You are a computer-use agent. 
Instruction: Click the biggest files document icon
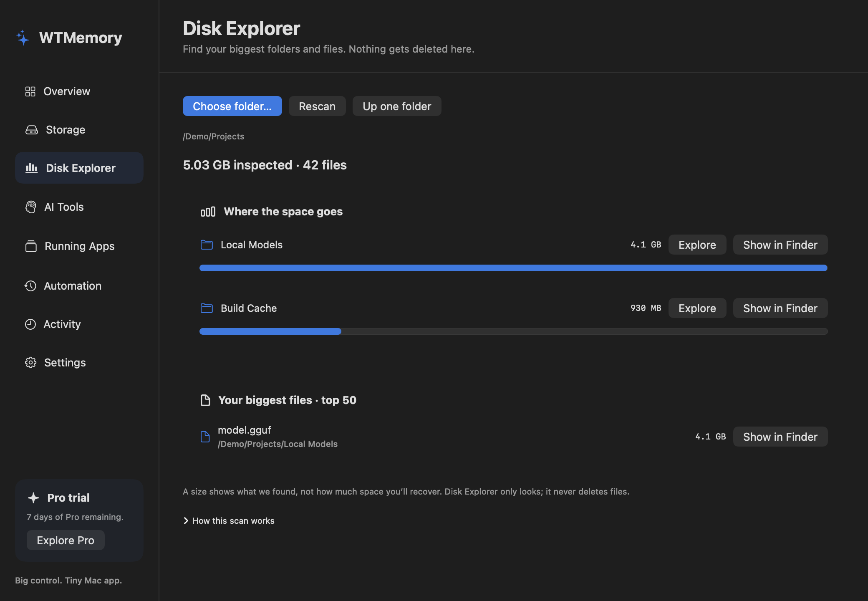[x=205, y=400]
